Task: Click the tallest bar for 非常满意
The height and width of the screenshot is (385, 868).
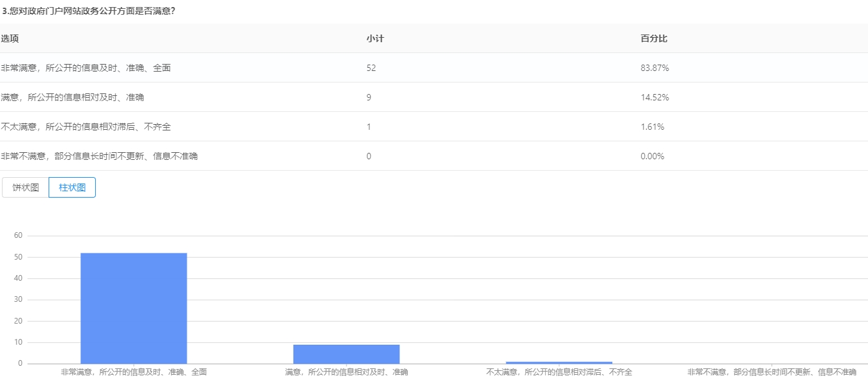Action: 134,308
